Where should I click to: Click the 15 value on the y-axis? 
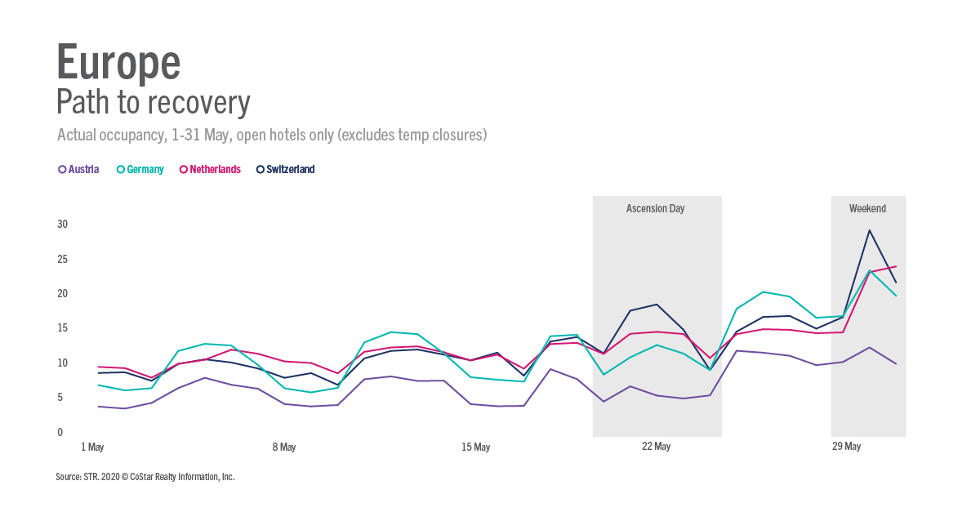pyautogui.click(x=62, y=328)
